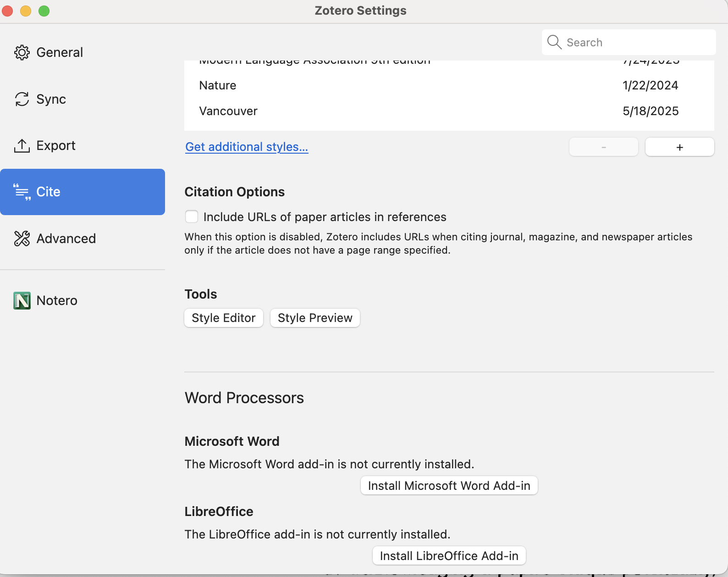
Task: Click the LibreOffice heading
Action: tap(219, 511)
